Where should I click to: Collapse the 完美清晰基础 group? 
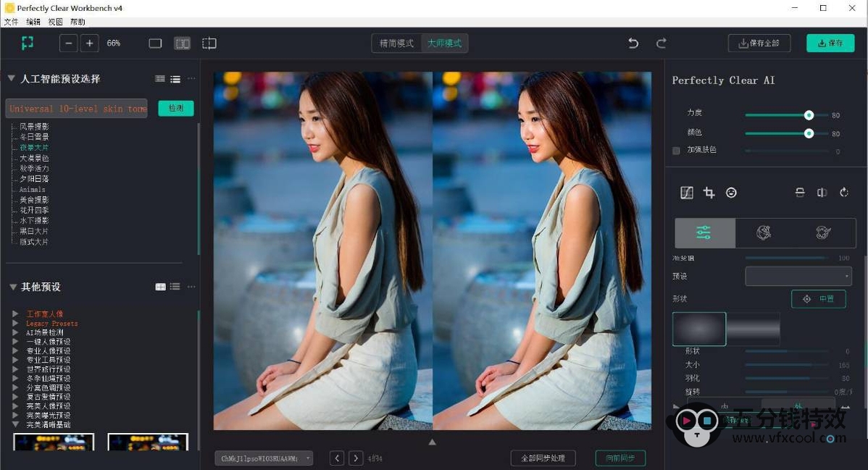coord(15,424)
